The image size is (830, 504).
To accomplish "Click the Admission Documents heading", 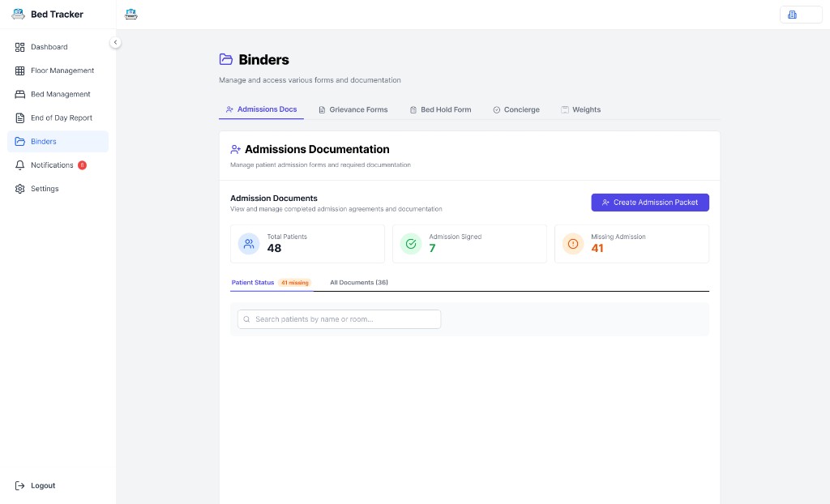I will (274, 198).
